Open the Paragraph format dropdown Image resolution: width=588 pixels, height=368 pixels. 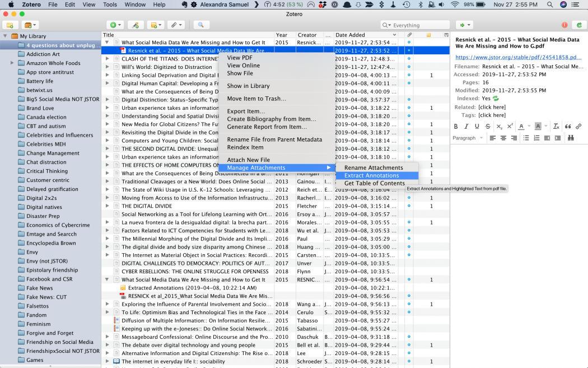click(x=468, y=138)
